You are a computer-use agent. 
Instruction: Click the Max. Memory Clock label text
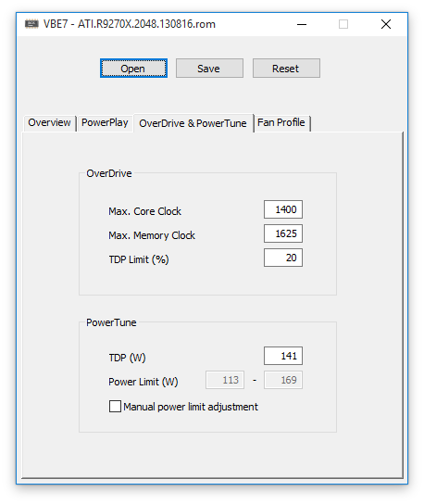click(152, 235)
